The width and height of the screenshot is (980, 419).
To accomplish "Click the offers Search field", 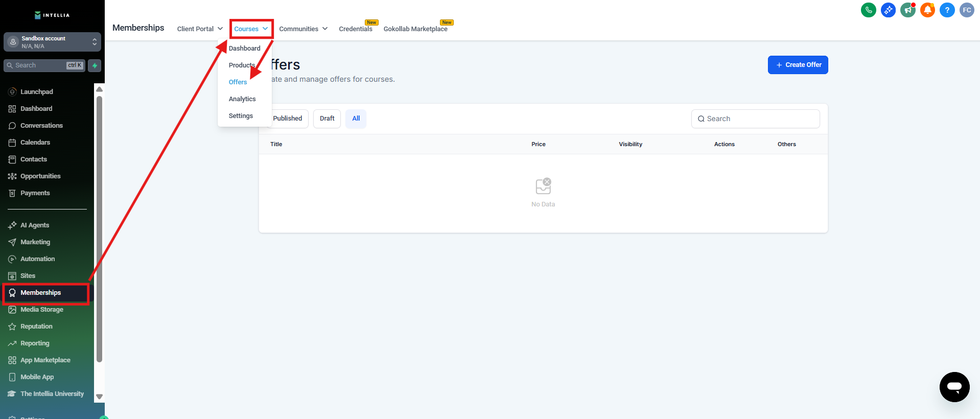I will coord(756,119).
